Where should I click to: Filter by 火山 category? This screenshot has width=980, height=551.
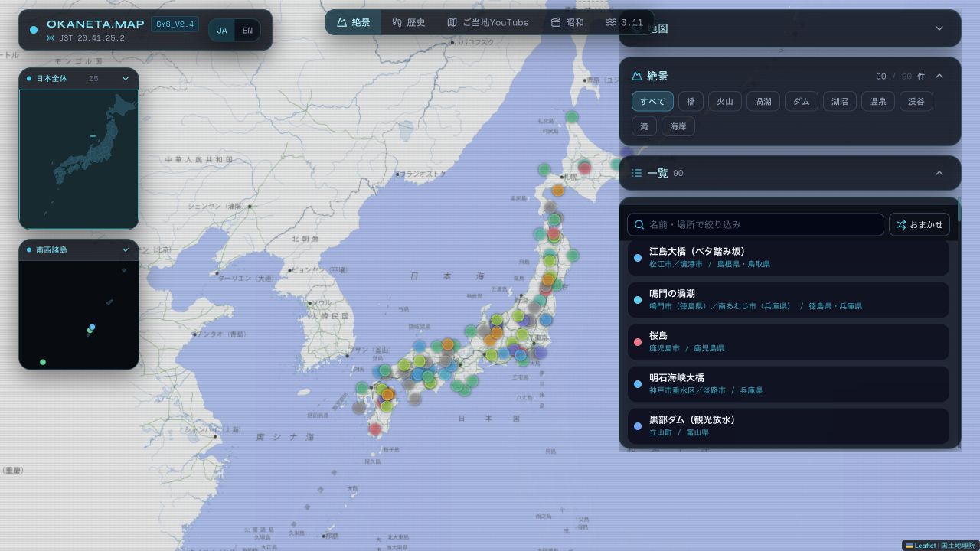point(725,101)
